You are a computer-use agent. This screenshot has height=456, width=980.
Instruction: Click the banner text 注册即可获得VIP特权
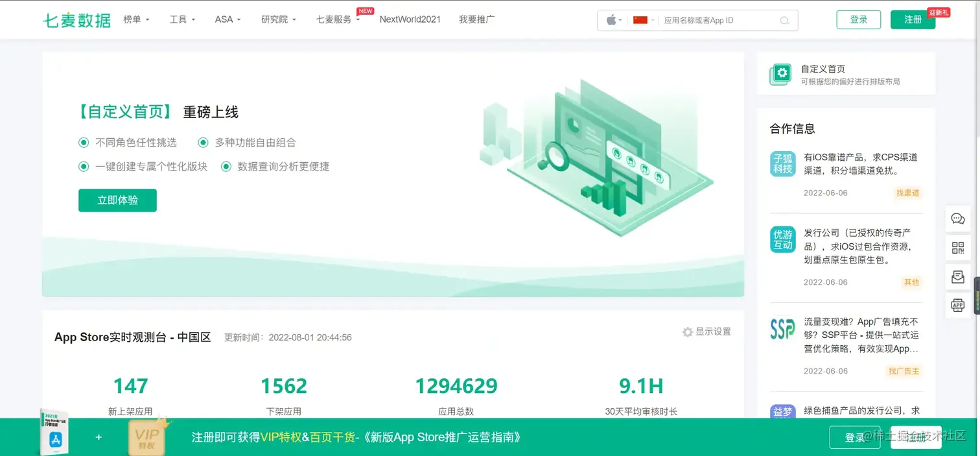click(x=246, y=437)
